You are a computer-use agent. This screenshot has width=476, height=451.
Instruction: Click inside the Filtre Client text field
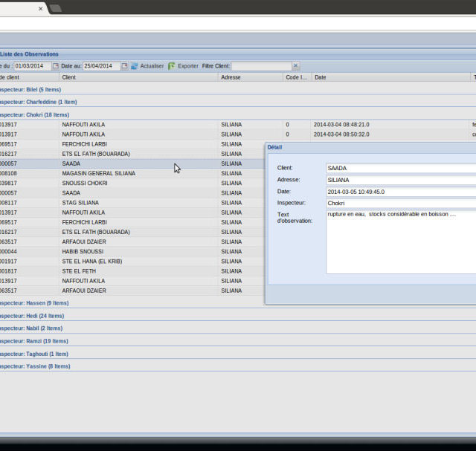click(x=260, y=66)
